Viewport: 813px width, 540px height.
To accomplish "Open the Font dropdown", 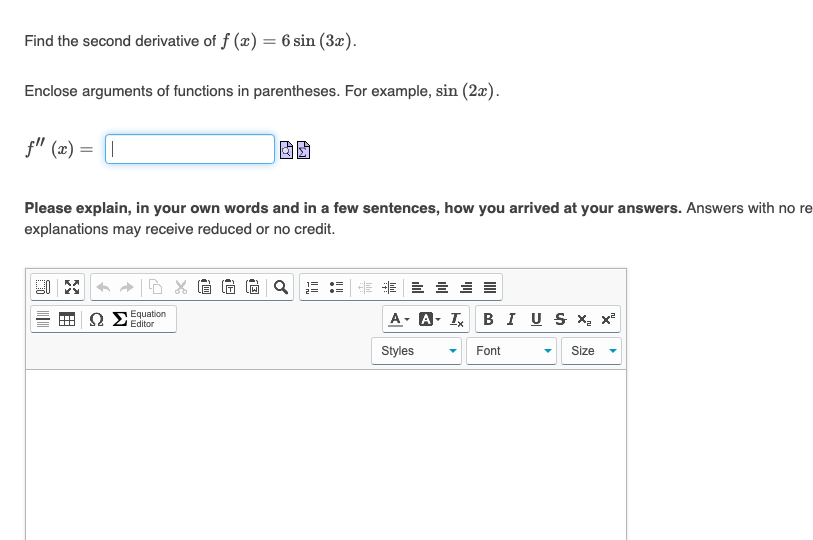I will (511, 351).
